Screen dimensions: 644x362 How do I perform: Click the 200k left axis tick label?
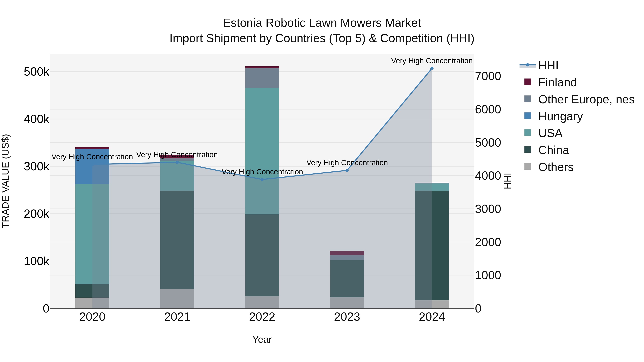pyautogui.click(x=36, y=214)
